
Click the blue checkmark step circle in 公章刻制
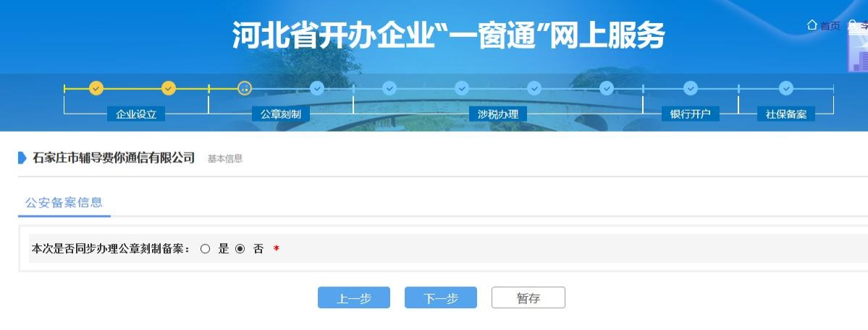pyautogui.click(x=317, y=88)
